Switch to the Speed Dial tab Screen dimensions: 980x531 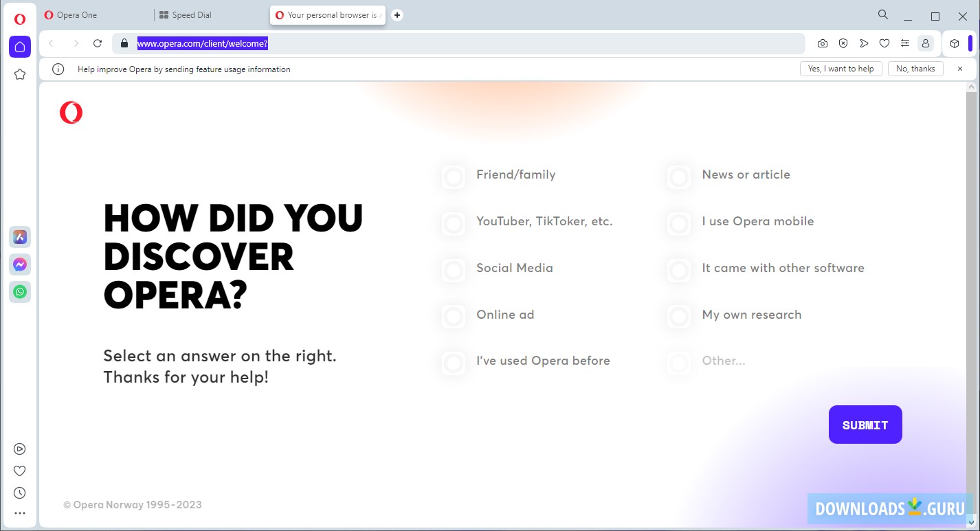211,15
